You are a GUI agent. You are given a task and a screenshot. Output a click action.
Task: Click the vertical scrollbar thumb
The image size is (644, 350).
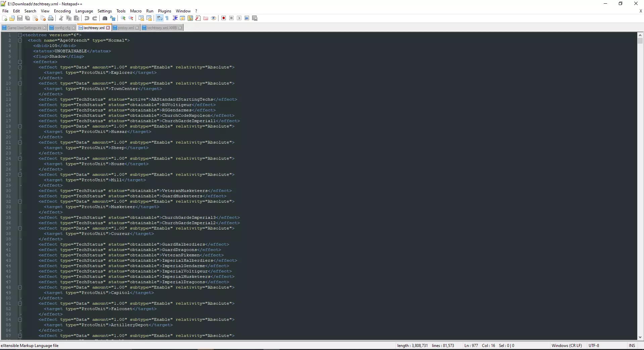[x=640, y=41]
